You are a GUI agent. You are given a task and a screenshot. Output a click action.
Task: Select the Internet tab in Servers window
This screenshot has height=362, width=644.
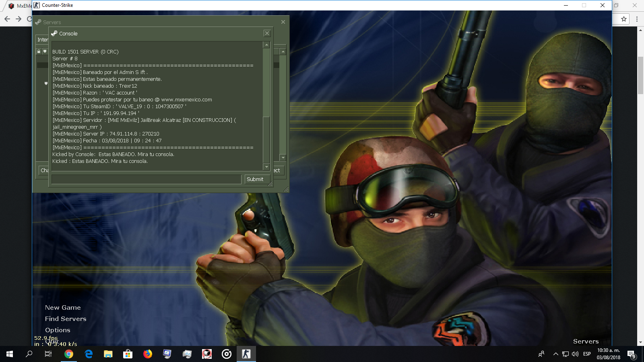point(42,39)
